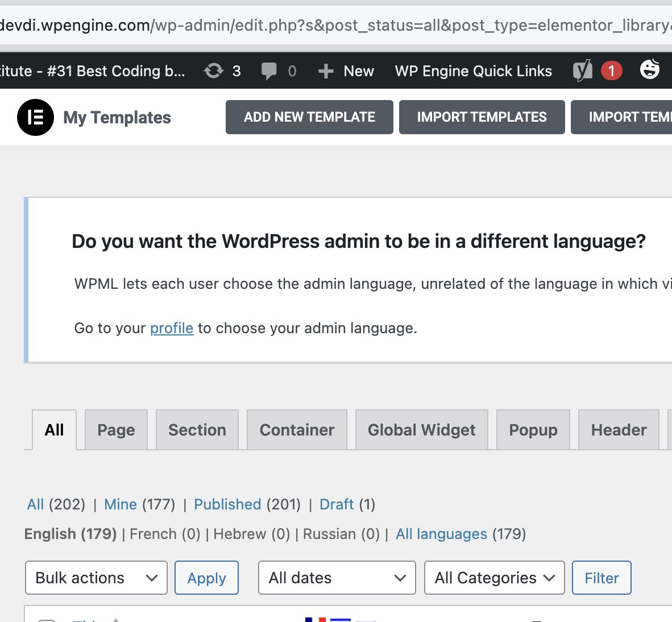Click the smiling face avatar icon
The height and width of the screenshot is (622, 672).
point(650,69)
